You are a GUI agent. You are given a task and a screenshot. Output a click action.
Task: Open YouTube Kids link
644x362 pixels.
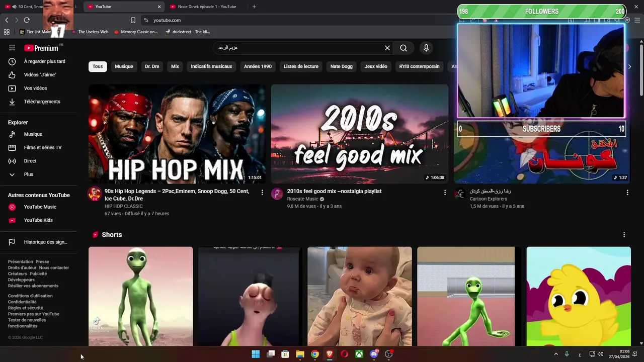39,220
